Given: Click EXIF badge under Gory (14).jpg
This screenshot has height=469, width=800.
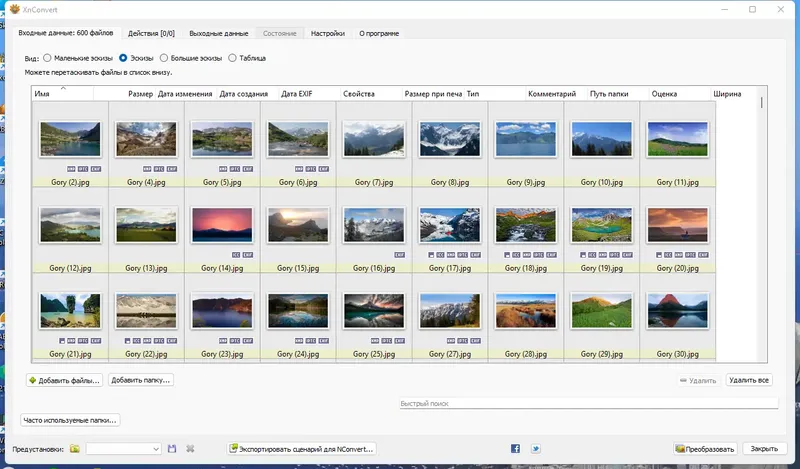Looking at the screenshot, I should [x=248, y=255].
